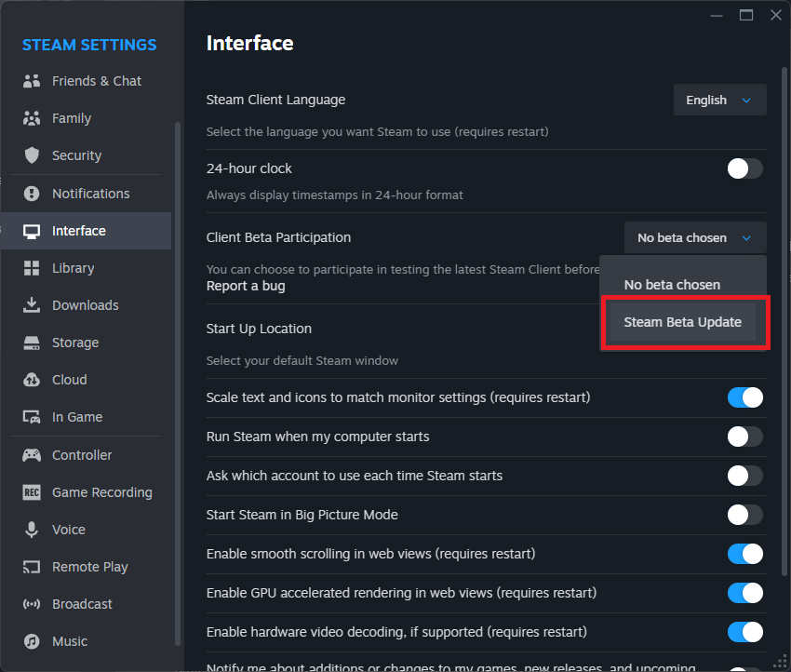Select the Interface label in sidebar
The image size is (791, 672).
[x=79, y=231]
